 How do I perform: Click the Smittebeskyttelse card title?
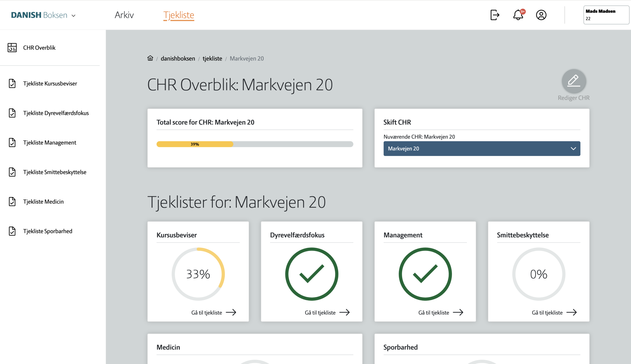(x=523, y=235)
